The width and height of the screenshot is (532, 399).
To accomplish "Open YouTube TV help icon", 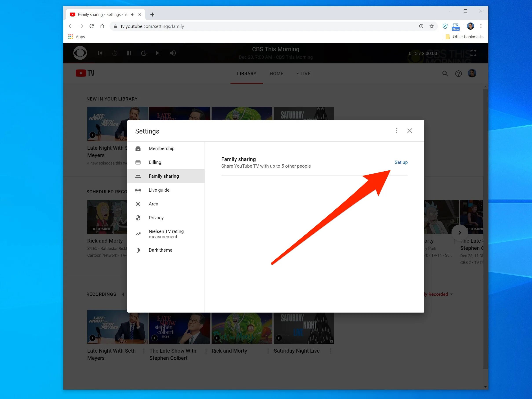I will click(x=458, y=74).
